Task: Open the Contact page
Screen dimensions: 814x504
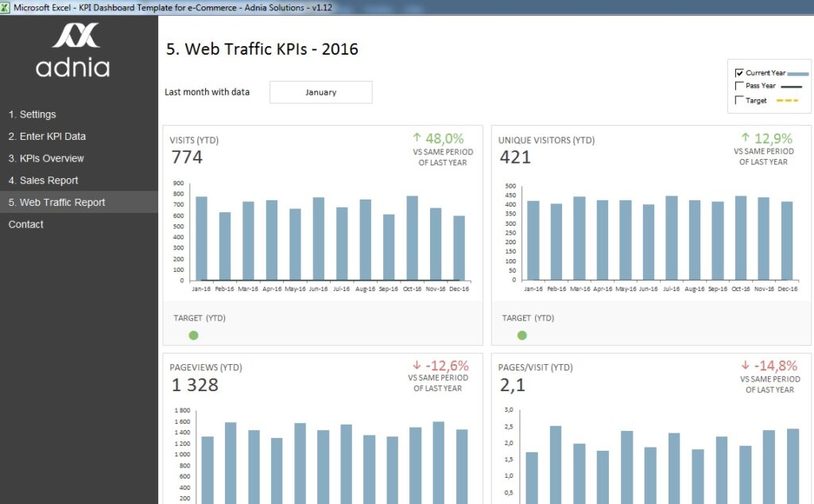Action: [25, 224]
